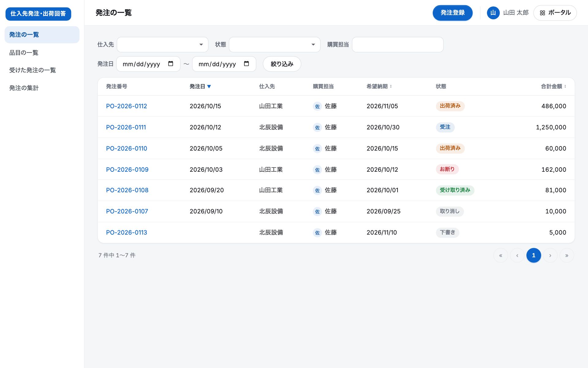This screenshot has height=368, width=588.
Task: Click the start 発注日 date field
Action: pos(149,64)
